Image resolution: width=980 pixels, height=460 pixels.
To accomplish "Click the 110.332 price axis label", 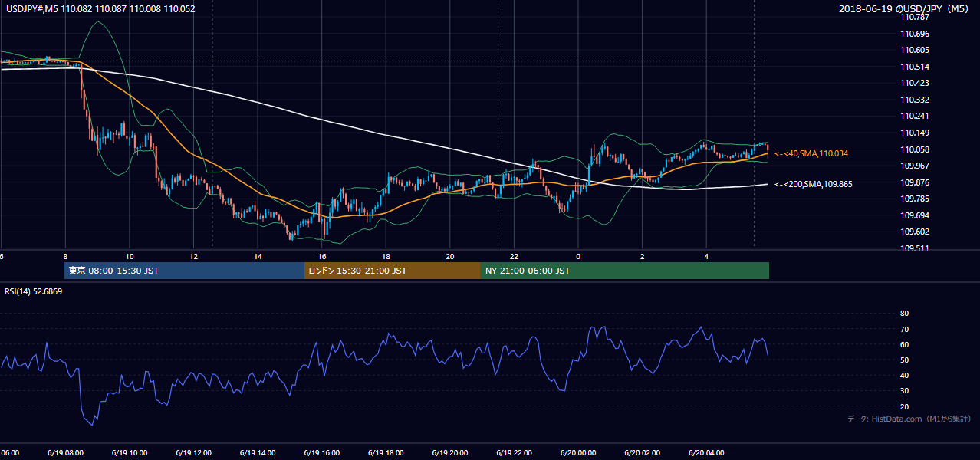I will tap(915, 100).
